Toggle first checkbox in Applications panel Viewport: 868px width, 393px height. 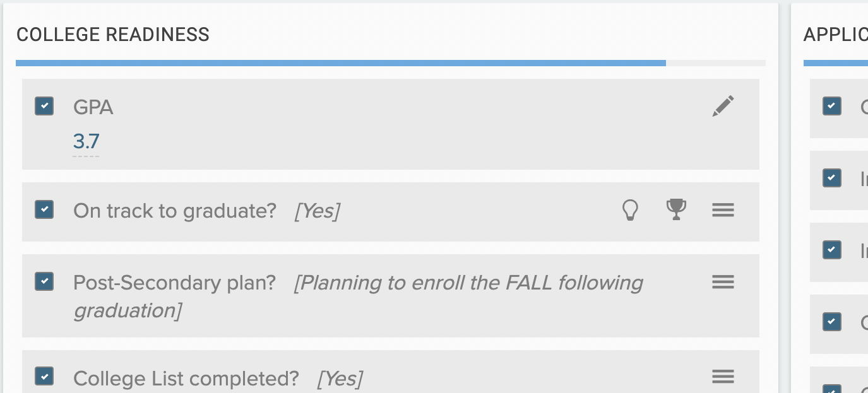tap(832, 106)
